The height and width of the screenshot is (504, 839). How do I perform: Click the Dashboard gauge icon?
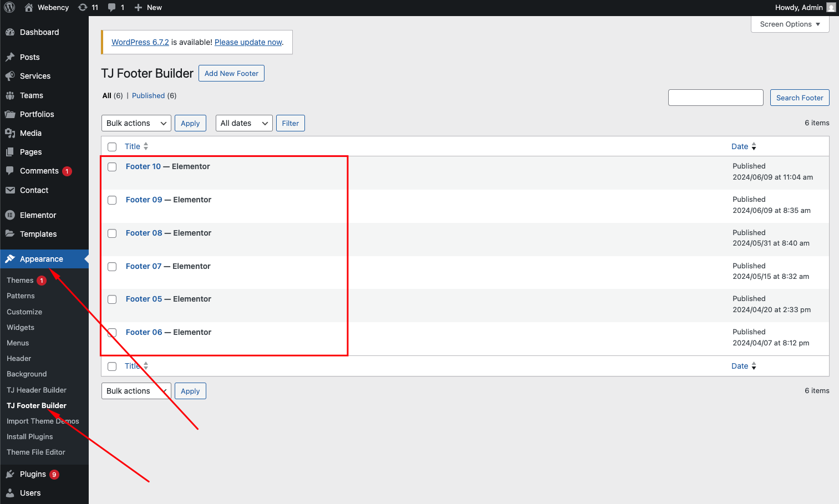(x=10, y=32)
